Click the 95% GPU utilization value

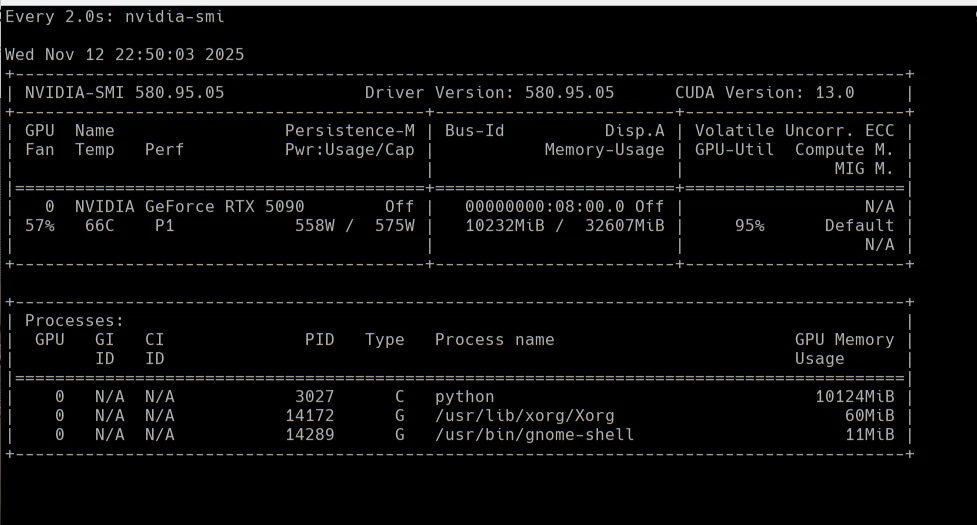pos(749,226)
